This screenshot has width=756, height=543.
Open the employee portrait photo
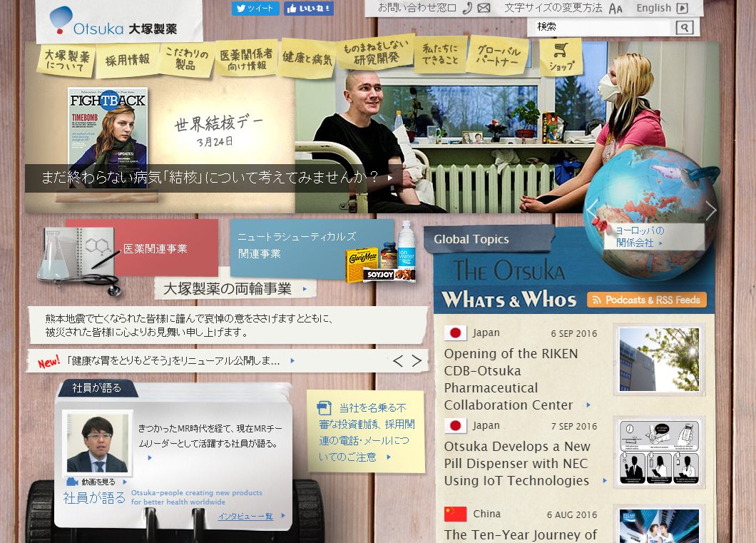pos(98,442)
